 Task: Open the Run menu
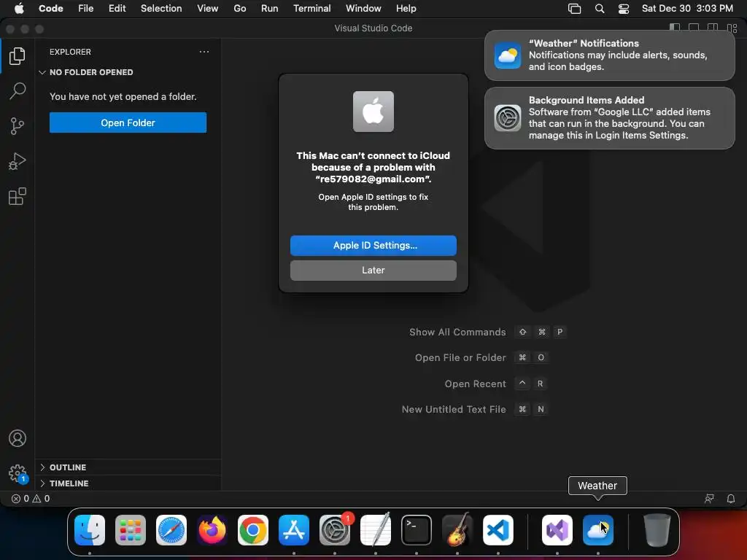(x=269, y=9)
